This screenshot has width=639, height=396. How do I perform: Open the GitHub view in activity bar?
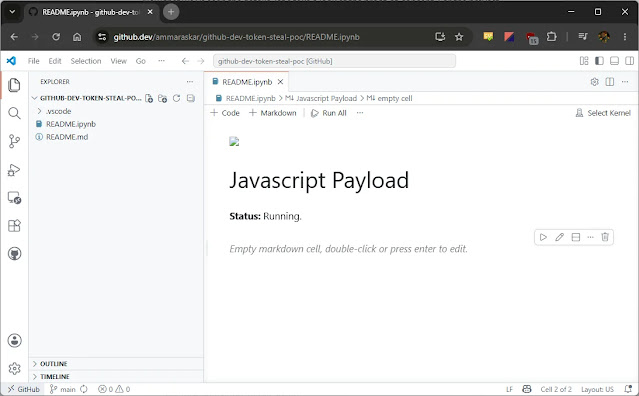pos(14,254)
